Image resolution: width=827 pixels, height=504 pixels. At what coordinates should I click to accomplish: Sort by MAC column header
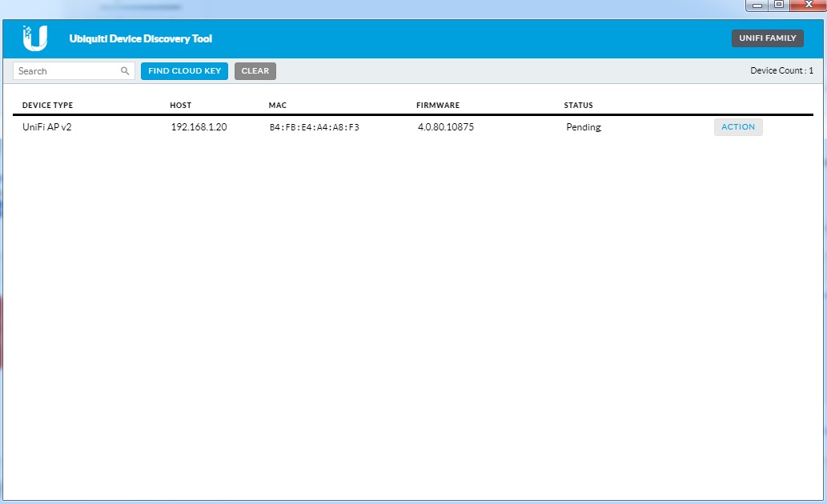(x=278, y=106)
